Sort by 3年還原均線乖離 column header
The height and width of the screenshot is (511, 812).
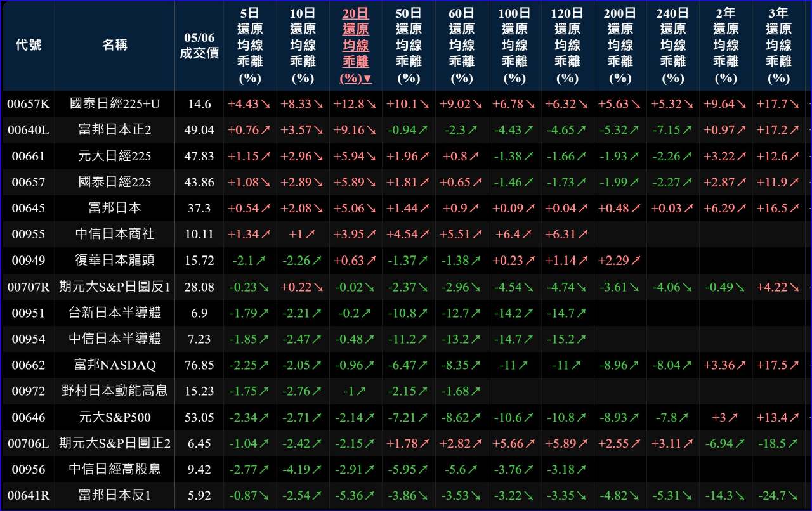(779, 46)
